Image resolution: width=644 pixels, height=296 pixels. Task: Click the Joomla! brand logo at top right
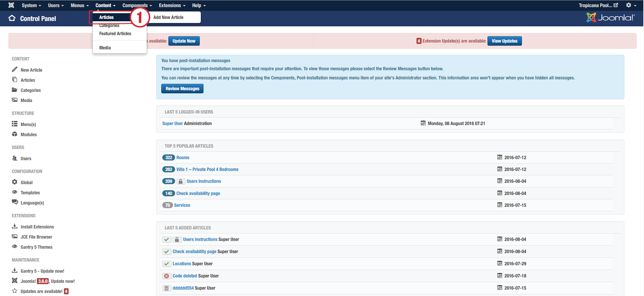[611, 18]
